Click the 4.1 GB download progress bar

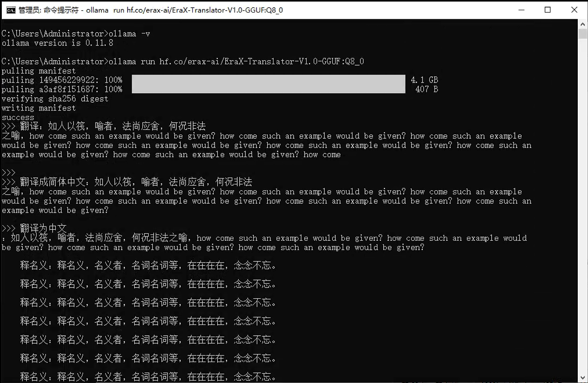(x=268, y=80)
